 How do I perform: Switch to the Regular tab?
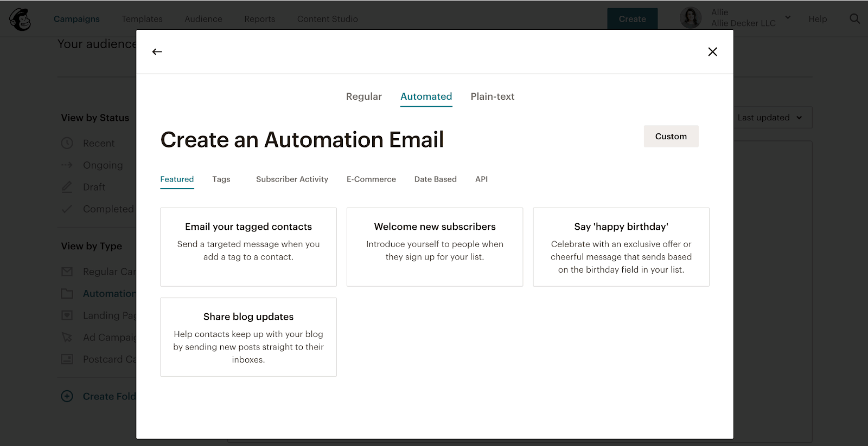click(x=364, y=96)
